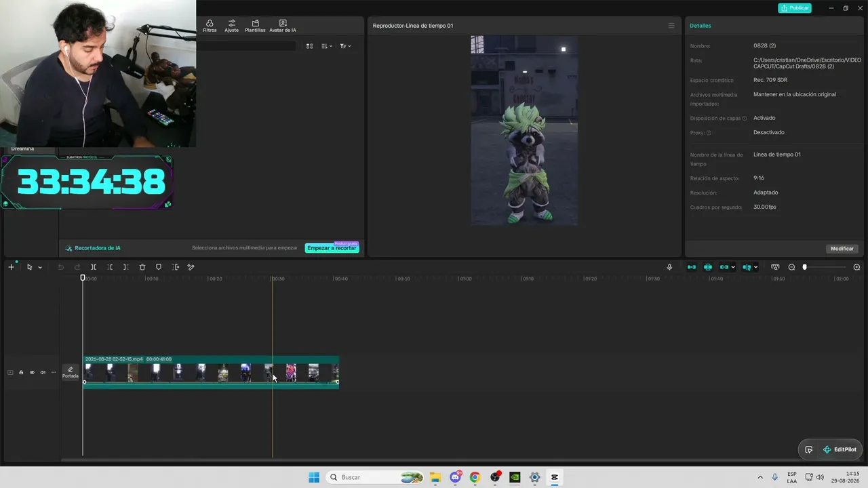This screenshot has width=868, height=488.
Task: Open the player panel hamburger menu
Action: 671,26
